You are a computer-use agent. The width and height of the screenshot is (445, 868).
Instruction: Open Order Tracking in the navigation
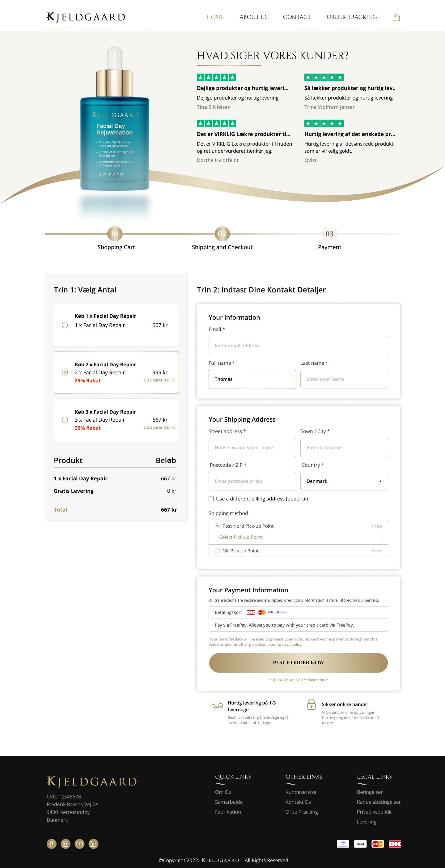pos(351,17)
